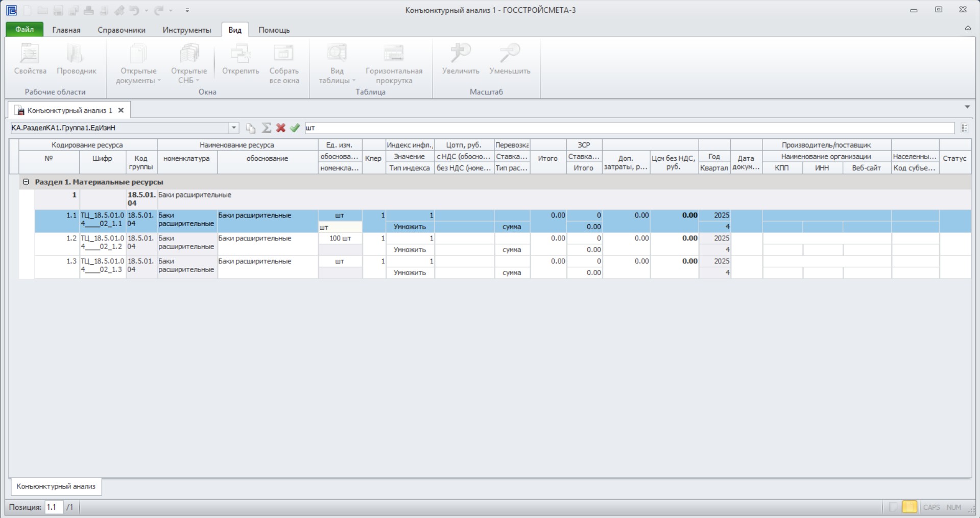Collapse the Раздел 1. Материальные ресурсы section
Viewport: 980px width, 518px height.
pyautogui.click(x=26, y=182)
